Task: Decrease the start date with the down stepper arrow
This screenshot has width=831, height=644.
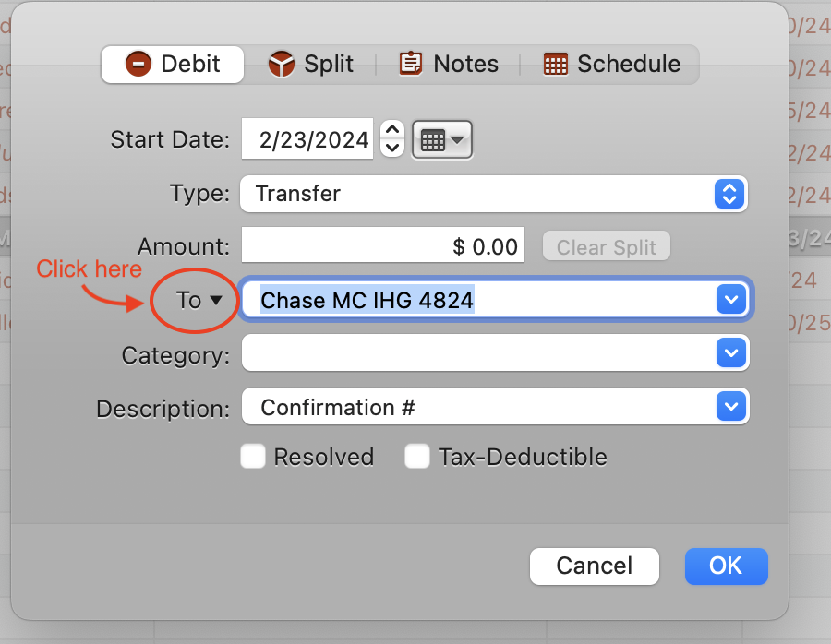Action: (392, 148)
